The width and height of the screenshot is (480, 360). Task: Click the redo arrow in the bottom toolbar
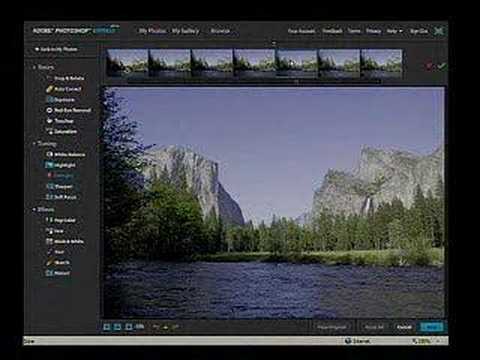176,327
